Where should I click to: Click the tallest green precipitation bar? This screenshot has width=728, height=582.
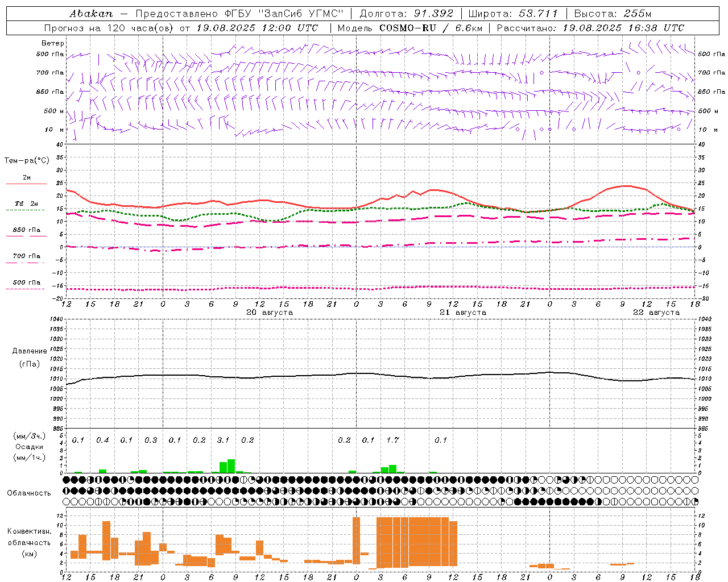coord(231,466)
